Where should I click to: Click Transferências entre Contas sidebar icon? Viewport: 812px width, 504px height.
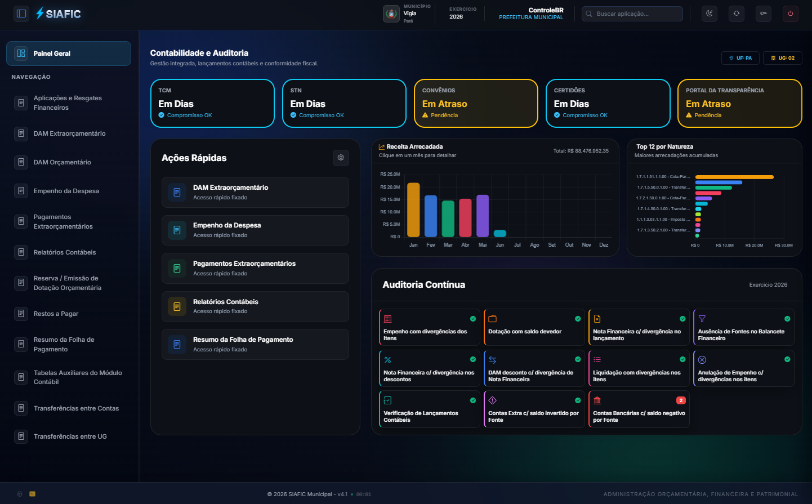(x=21, y=408)
